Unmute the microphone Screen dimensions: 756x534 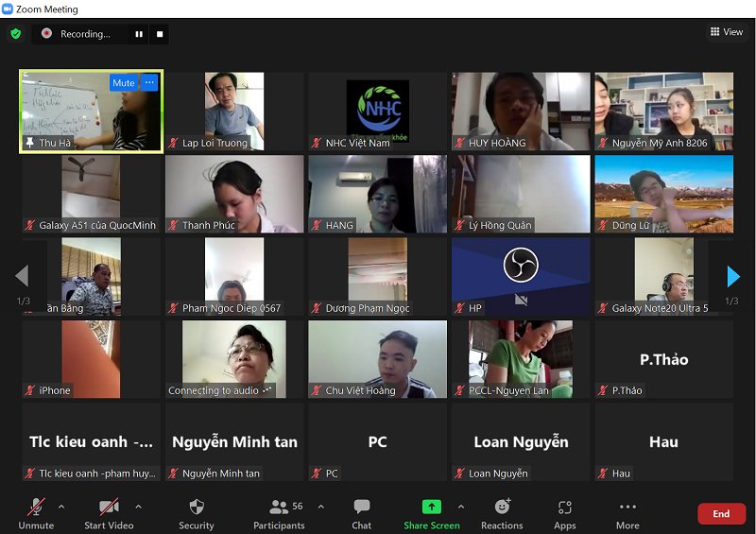36,513
